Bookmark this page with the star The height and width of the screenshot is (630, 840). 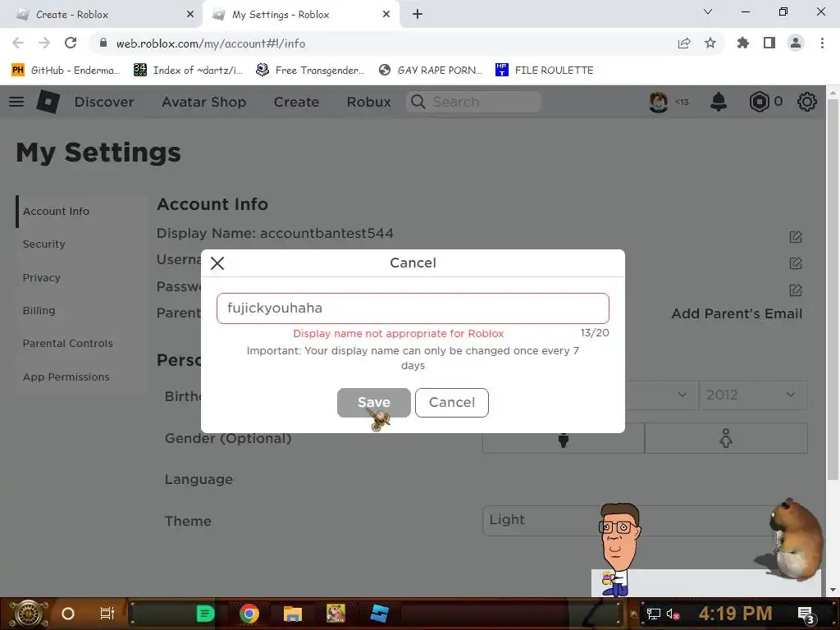tap(710, 43)
